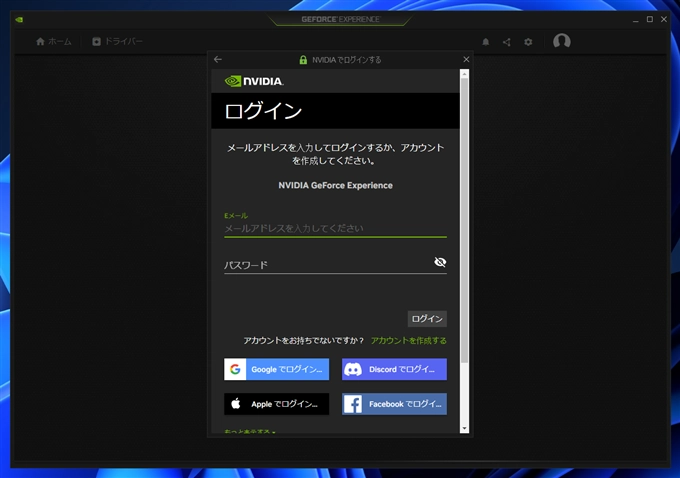Follow the アカウントを作成する link

(x=409, y=340)
